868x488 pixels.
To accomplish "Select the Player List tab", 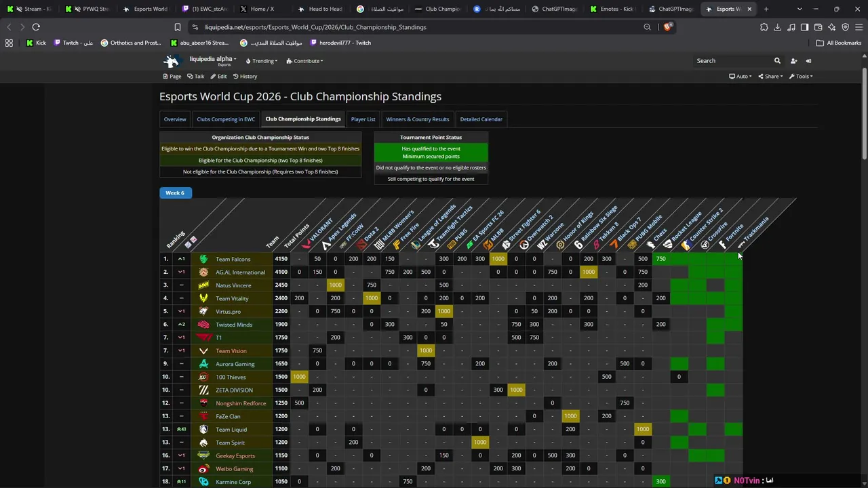I will point(363,119).
